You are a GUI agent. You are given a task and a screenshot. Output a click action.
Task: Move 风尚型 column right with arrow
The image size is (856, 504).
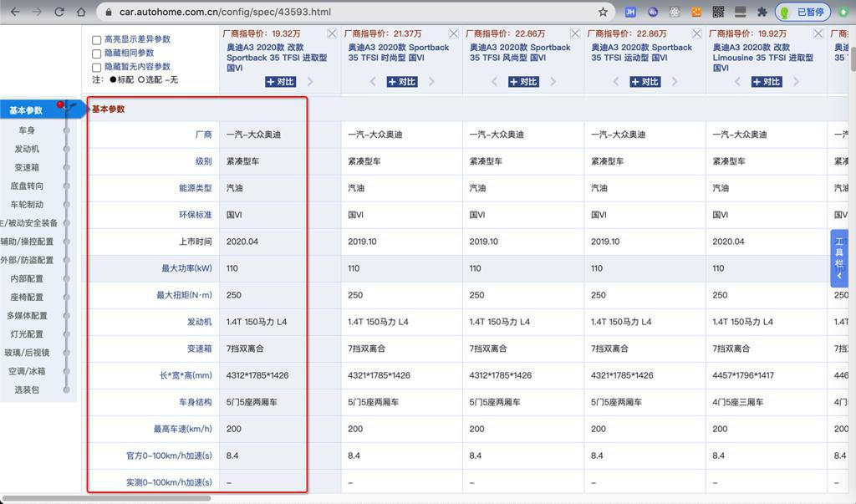[553, 81]
